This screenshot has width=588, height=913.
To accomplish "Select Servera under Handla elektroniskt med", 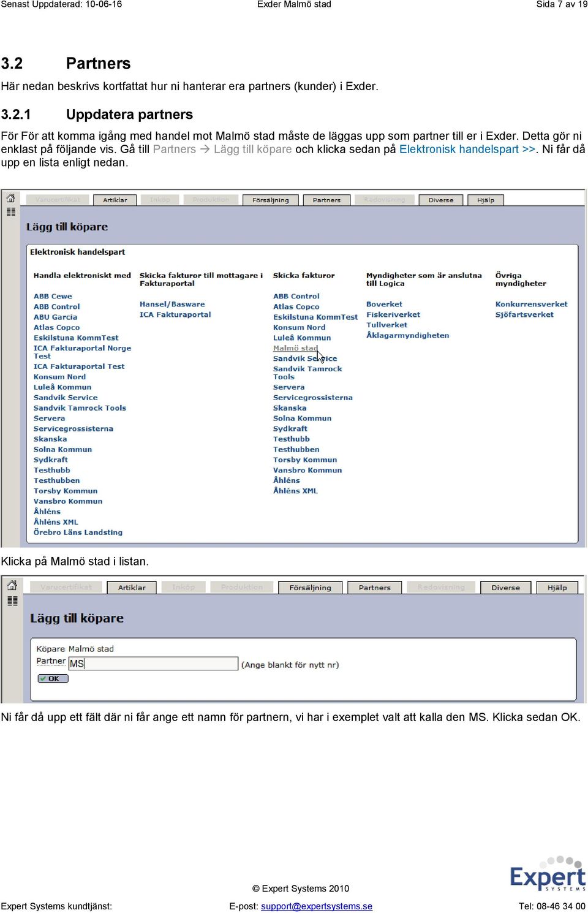I will [x=49, y=419].
